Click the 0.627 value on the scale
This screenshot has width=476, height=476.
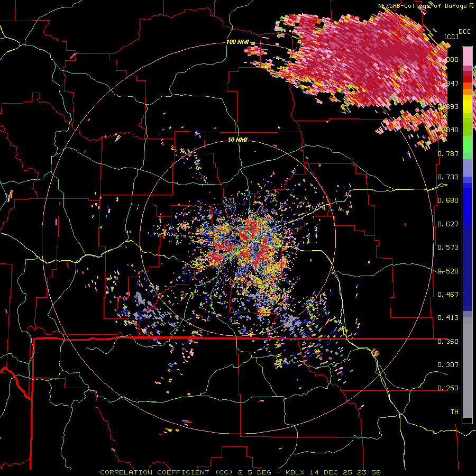pos(448,224)
